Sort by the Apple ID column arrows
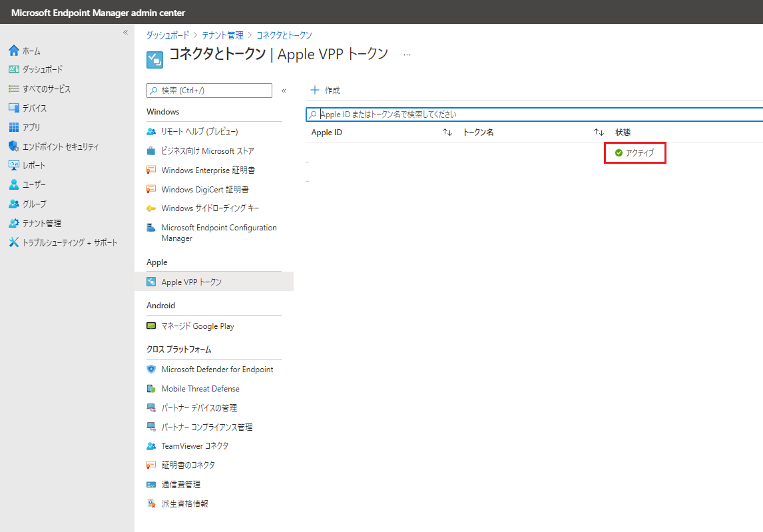The height and width of the screenshot is (532, 763). point(447,133)
